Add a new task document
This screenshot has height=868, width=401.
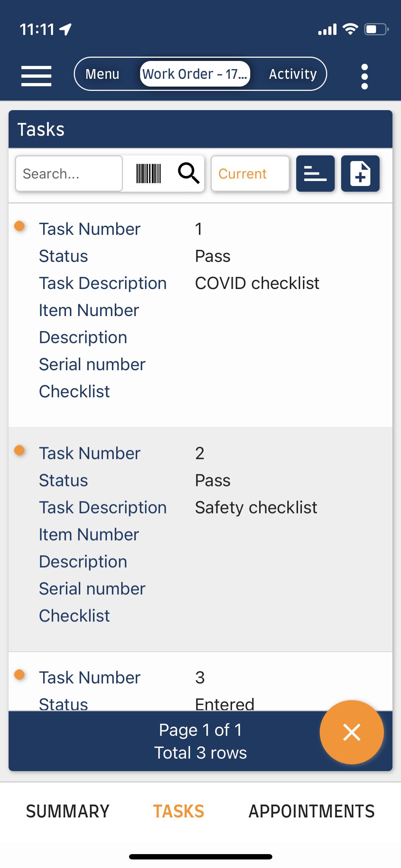point(360,174)
